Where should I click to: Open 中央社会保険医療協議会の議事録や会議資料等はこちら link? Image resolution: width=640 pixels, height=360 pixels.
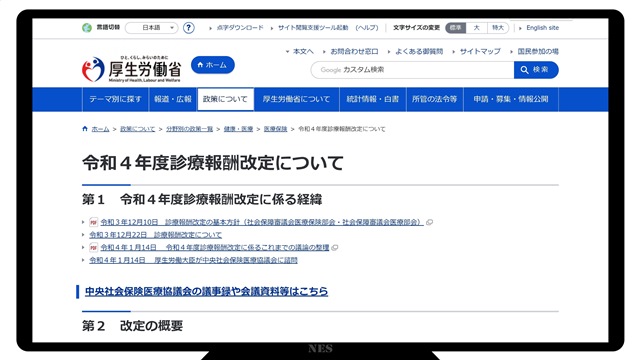pyautogui.click(x=207, y=291)
